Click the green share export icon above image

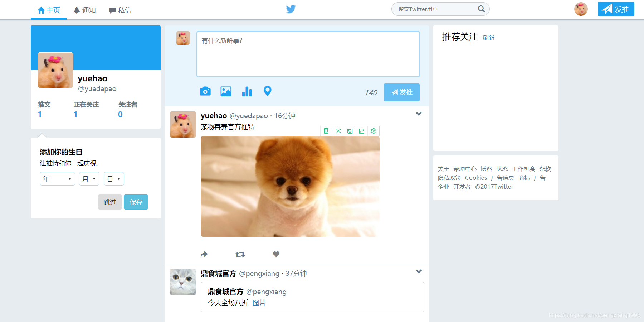point(362,131)
